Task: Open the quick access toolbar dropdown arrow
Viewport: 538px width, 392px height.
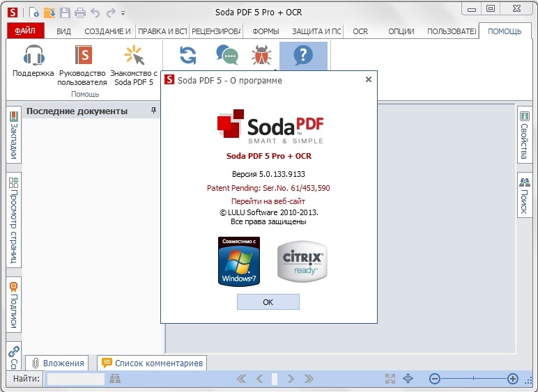Action: [x=123, y=13]
